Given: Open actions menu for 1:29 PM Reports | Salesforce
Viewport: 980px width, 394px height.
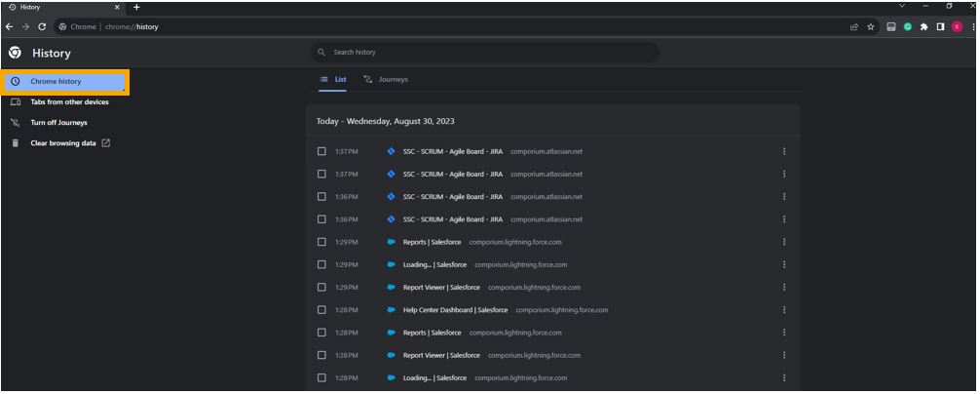Looking at the screenshot, I should 784,242.
